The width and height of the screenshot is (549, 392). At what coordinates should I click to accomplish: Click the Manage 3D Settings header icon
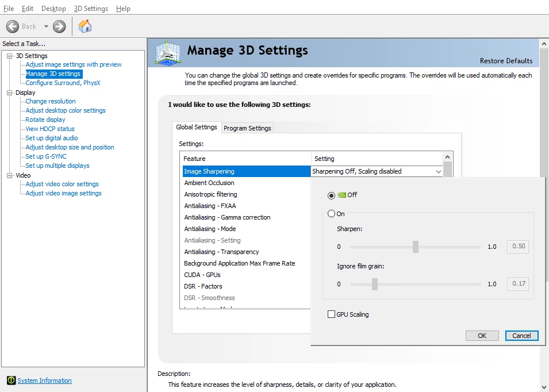click(168, 53)
